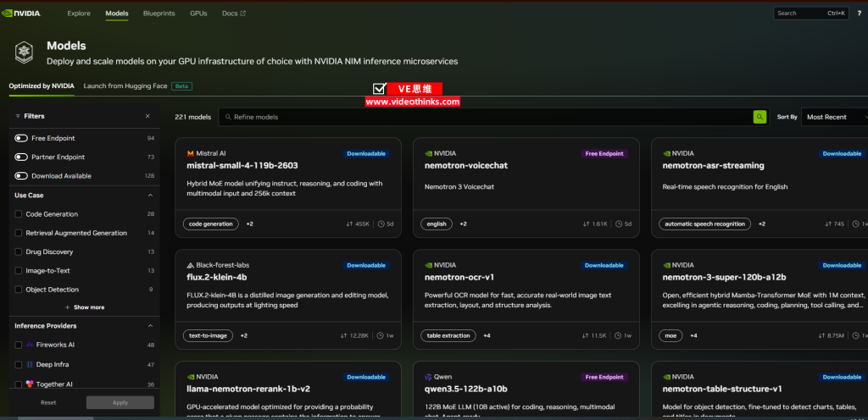Click Free Endpoint badge on nemotron-voicechat
This screenshot has width=868, height=420.
604,153
